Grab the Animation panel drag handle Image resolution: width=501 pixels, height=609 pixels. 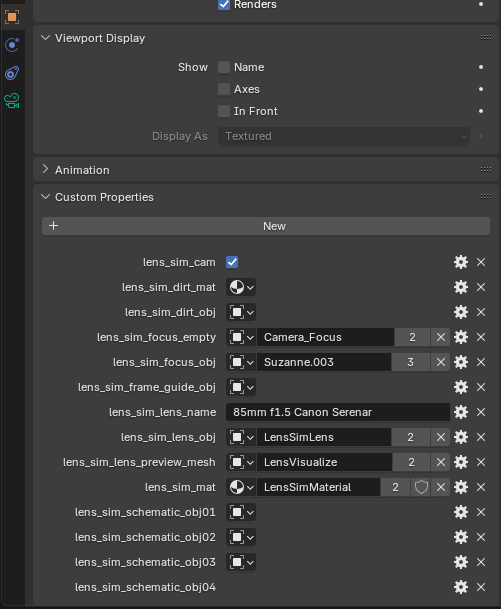486,169
